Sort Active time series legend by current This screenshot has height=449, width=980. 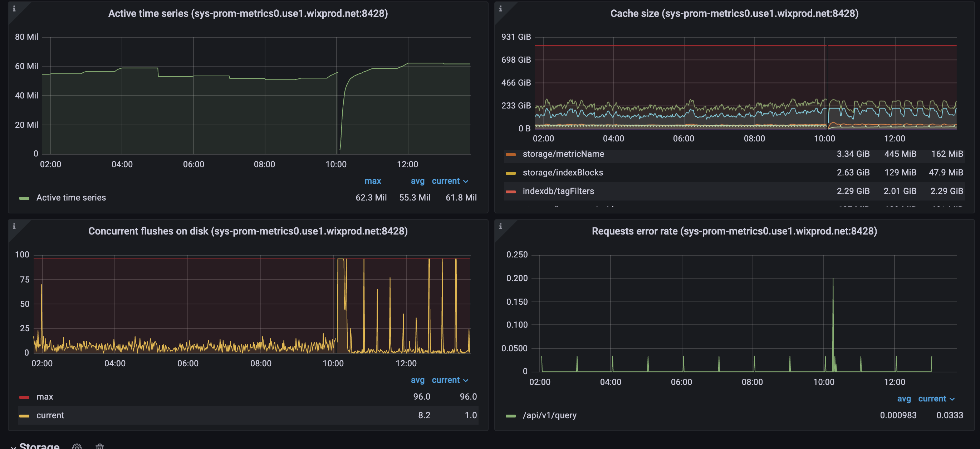[450, 181]
